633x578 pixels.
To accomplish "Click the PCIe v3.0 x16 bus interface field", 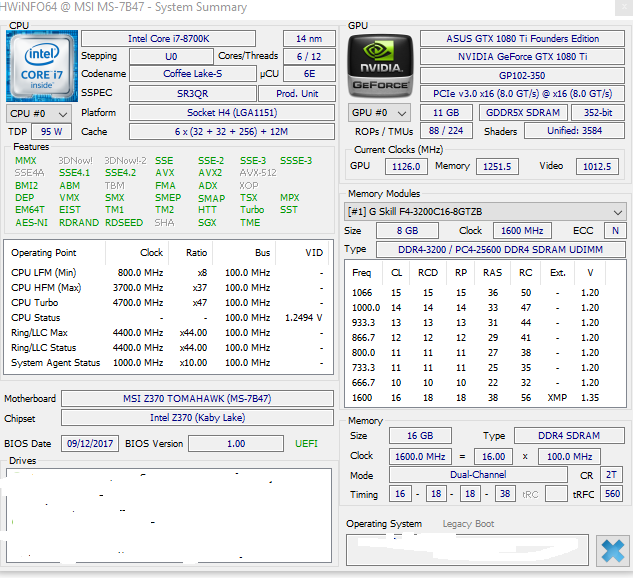I will click(522, 94).
